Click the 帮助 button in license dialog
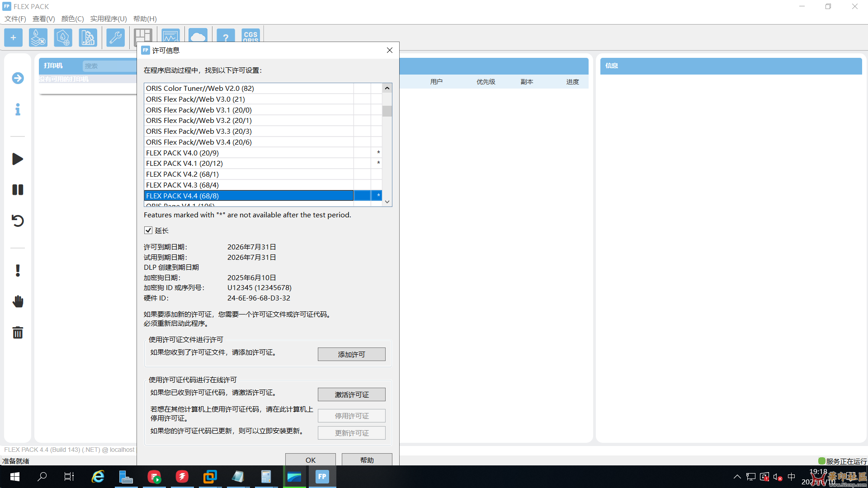The image size is (868, 488). (x=367, y=460)
